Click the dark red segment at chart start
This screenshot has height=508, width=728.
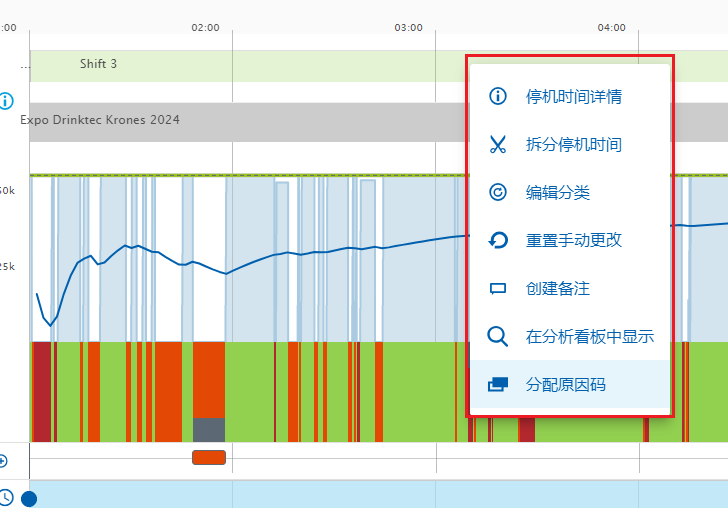click(x=41, y=390)
